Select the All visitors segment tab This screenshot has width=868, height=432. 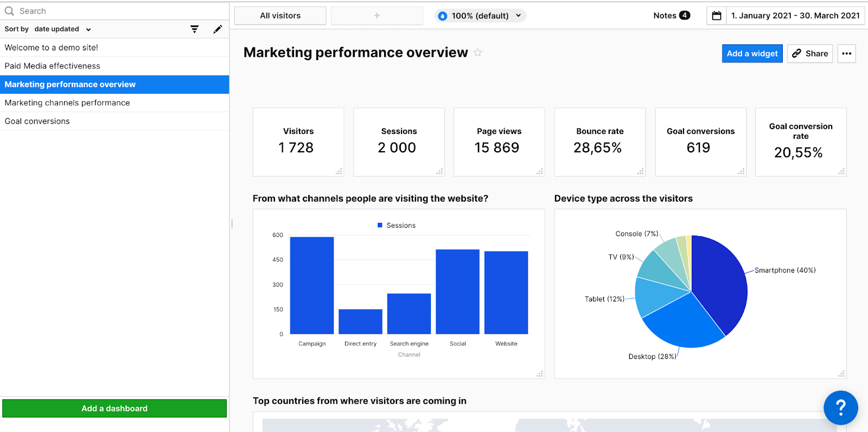point(280,16)
